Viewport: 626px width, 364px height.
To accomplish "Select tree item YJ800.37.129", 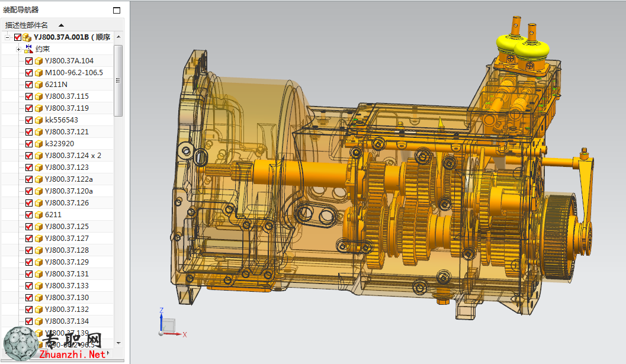I will (58, 262).
